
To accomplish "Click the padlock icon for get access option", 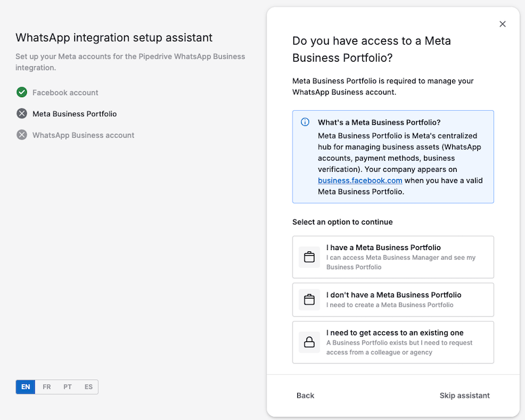I will pos(309,342).
